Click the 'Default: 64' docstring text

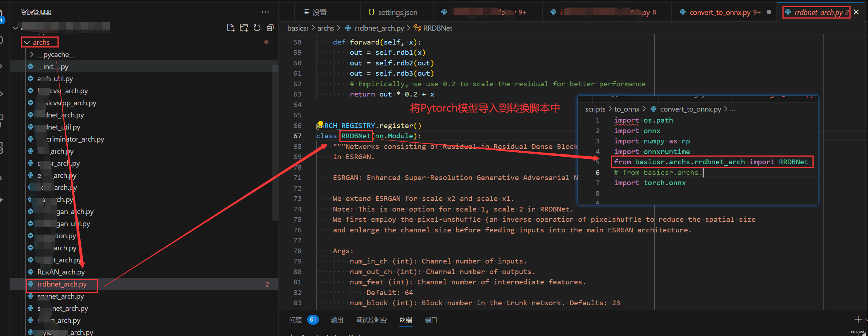[x=390, y=293]
